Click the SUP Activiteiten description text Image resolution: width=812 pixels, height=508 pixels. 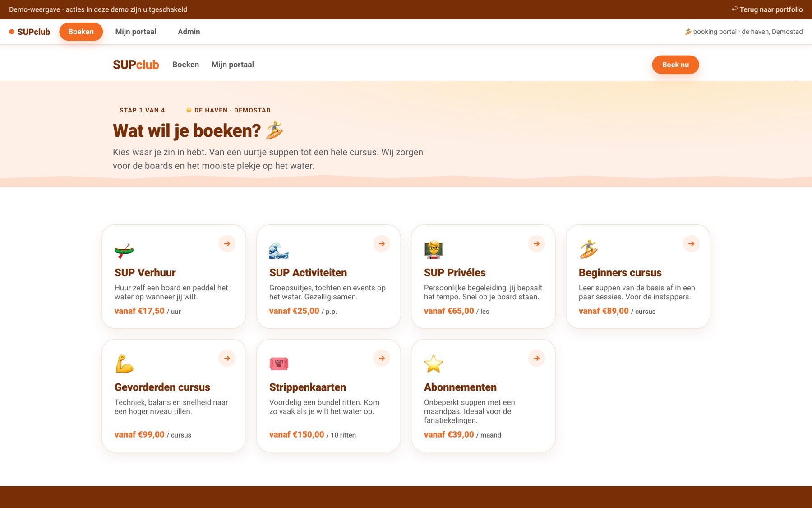pos(328,293)
